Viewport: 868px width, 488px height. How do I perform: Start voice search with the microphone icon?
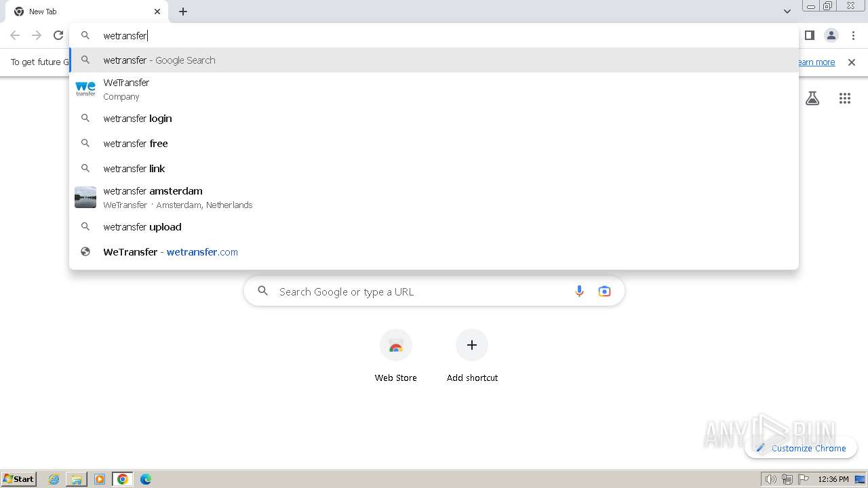click(579, 291)
